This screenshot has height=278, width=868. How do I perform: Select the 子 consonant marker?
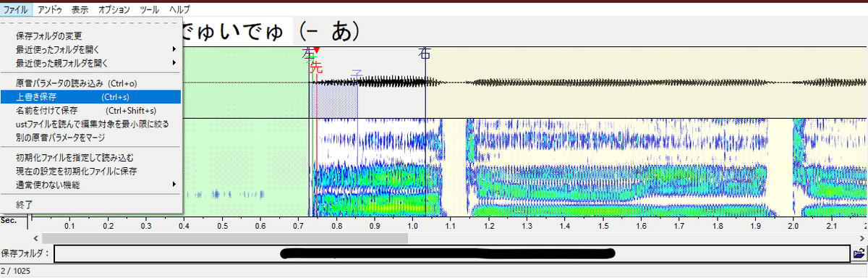[x=356, y=75]
